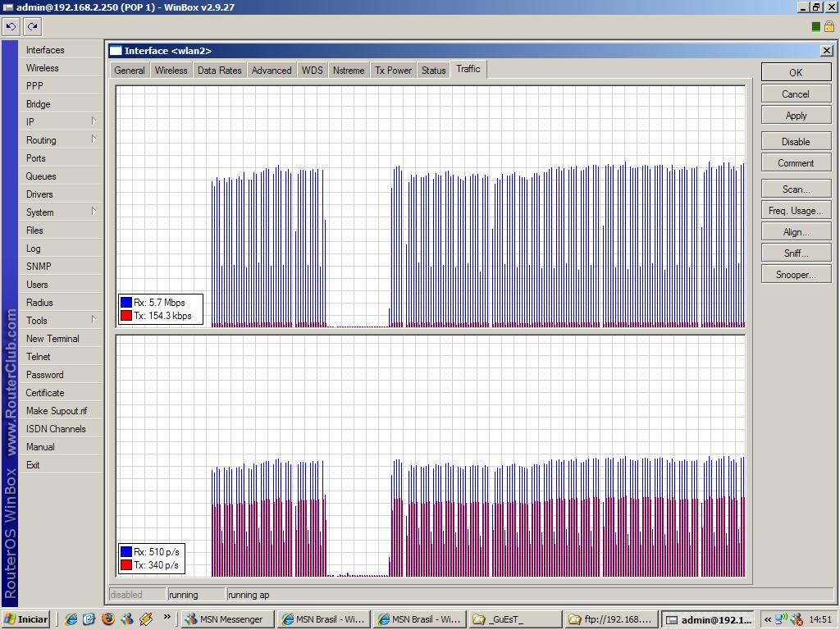Click the padlock secure-connection icon

pos(829,26)
